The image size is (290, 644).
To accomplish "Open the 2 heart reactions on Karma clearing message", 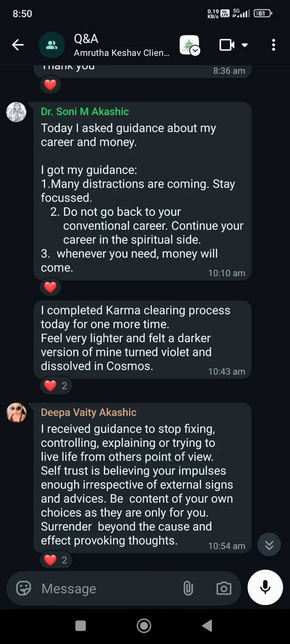I will (x=56, y=386).
